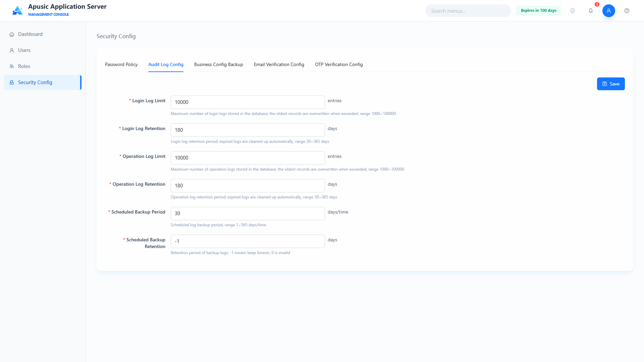Click the Operation Log Retention label

(x=139, y=184)
